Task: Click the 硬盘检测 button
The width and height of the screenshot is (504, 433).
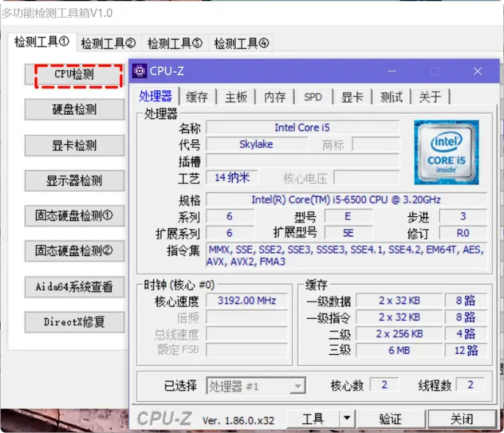Action: click(75, 110)
